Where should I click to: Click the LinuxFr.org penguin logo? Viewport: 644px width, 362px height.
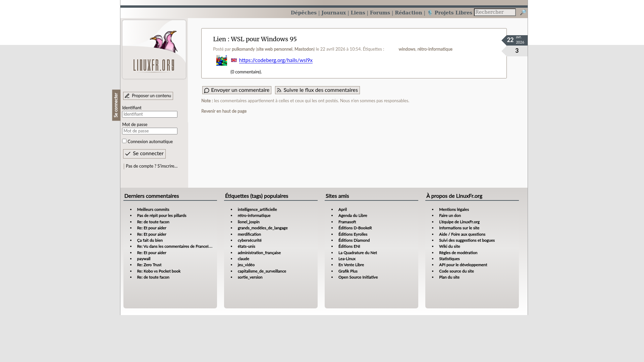click(x=154, y=50)
